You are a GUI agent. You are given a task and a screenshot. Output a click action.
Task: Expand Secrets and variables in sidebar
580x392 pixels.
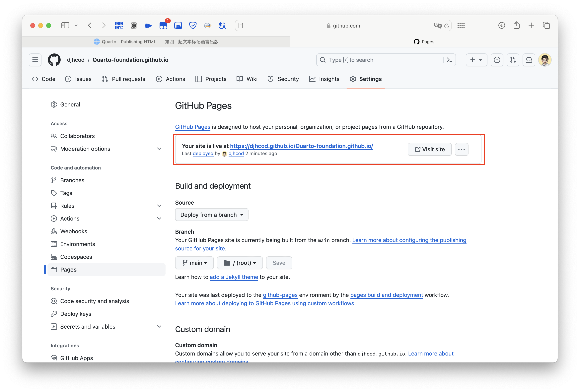(x=159, y=327)
